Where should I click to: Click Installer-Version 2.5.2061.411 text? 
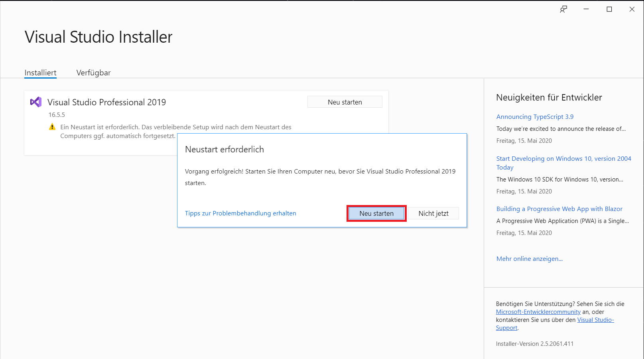[x=535, y=344]
